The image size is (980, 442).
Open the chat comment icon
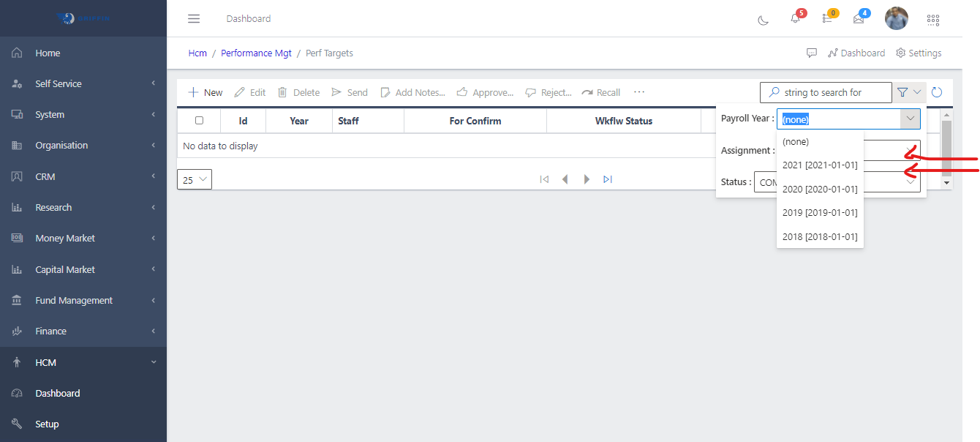point(812,53)
